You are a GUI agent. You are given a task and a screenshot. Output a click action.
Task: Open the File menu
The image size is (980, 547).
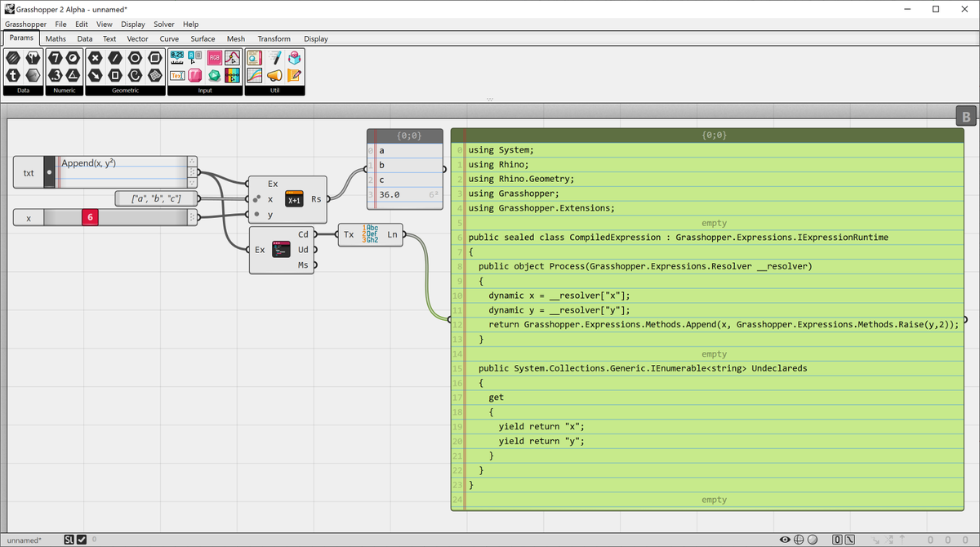pyautogui.click(x=60, y=24)
